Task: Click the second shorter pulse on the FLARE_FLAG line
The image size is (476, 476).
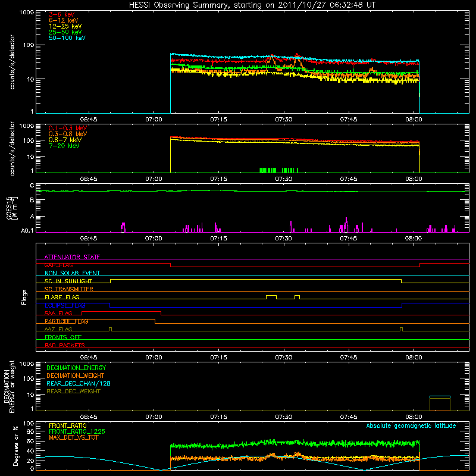Action: point(297,296)
